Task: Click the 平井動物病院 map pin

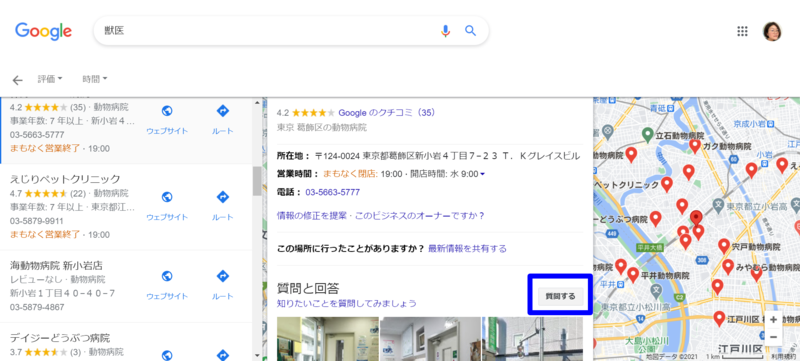Action: pos(633,275)
